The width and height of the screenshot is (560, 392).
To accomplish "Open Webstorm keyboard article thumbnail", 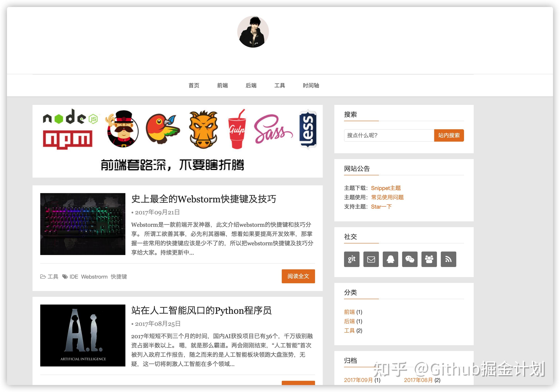I will 83,224.
